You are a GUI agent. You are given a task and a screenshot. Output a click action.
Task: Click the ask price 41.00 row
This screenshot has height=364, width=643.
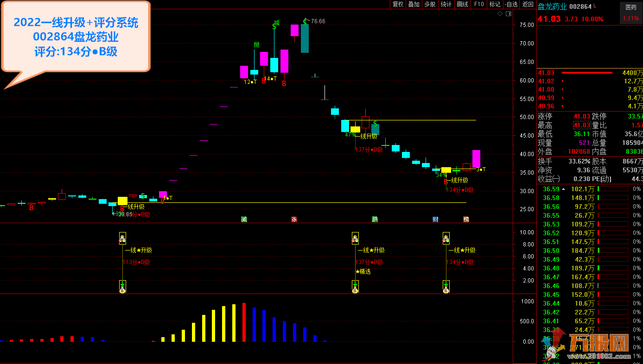coord(590,89)
